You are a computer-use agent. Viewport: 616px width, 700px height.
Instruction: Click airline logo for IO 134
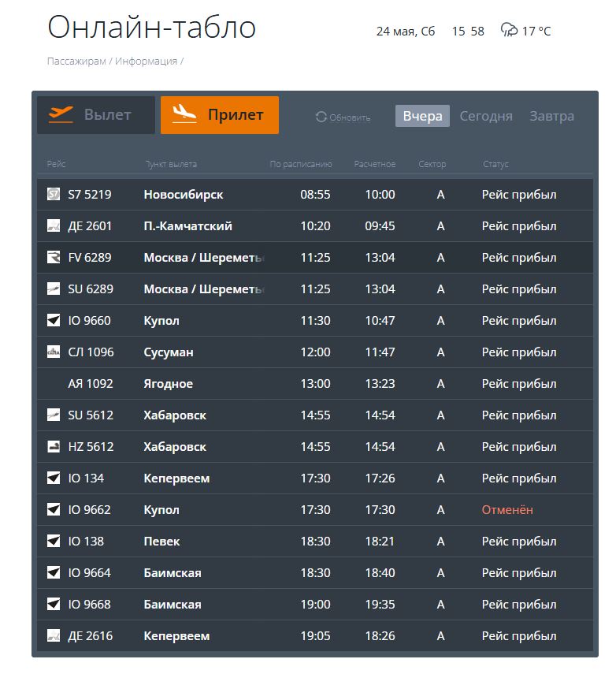(x=54, y=478)
